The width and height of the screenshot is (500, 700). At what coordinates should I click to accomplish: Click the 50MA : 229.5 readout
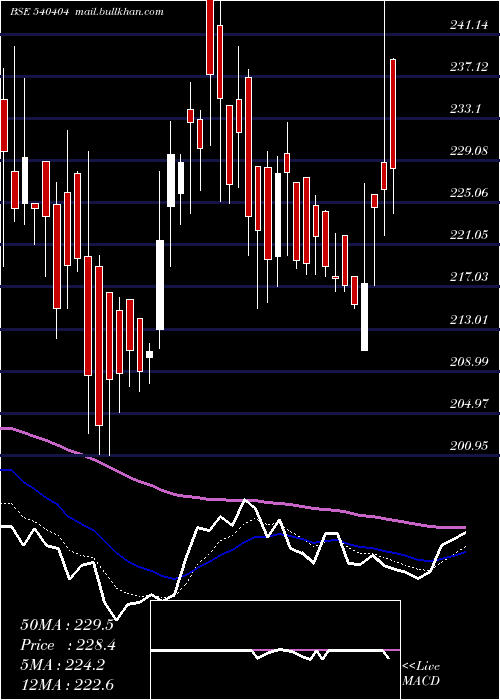tap(67, 625)
